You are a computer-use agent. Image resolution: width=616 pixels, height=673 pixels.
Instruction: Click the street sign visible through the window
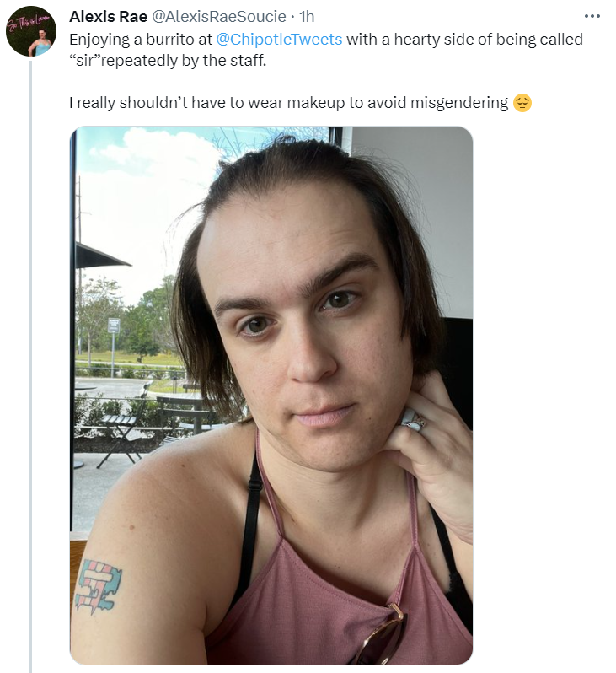pyautogui.click(x=114, y=326)
